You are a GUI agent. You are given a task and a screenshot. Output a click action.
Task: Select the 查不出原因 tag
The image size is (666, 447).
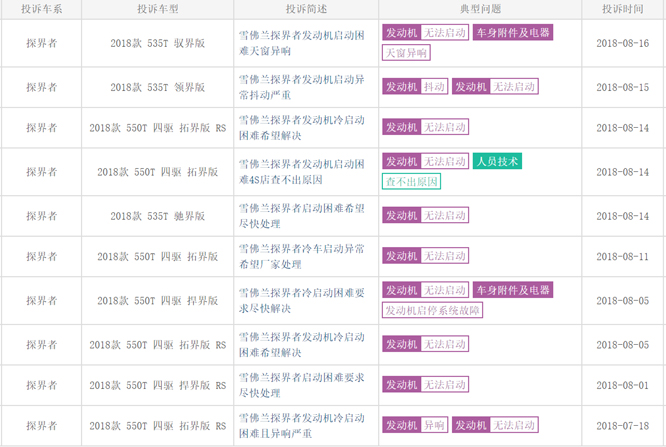tap(411, 181)
